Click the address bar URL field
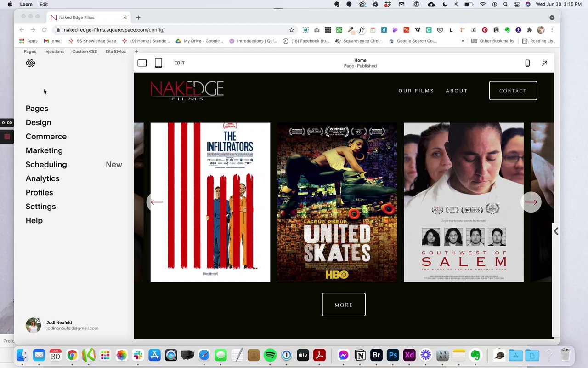 click(175, 30)
